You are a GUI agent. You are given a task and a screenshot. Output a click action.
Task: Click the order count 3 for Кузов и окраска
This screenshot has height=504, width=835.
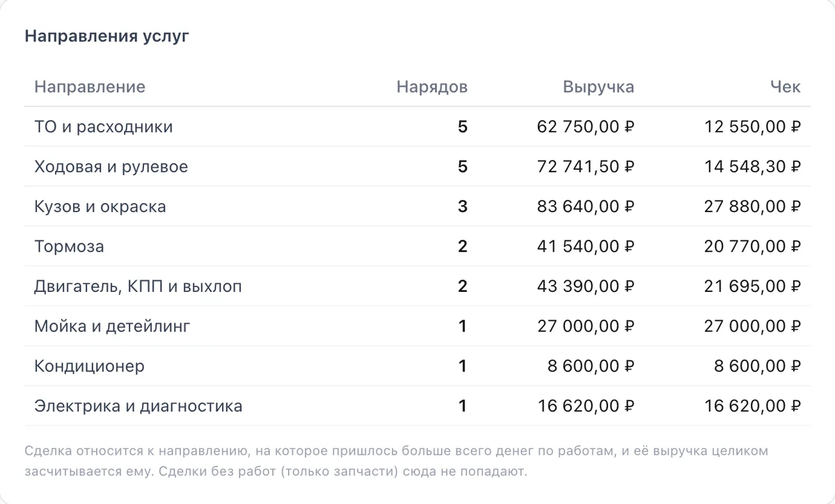463,206
